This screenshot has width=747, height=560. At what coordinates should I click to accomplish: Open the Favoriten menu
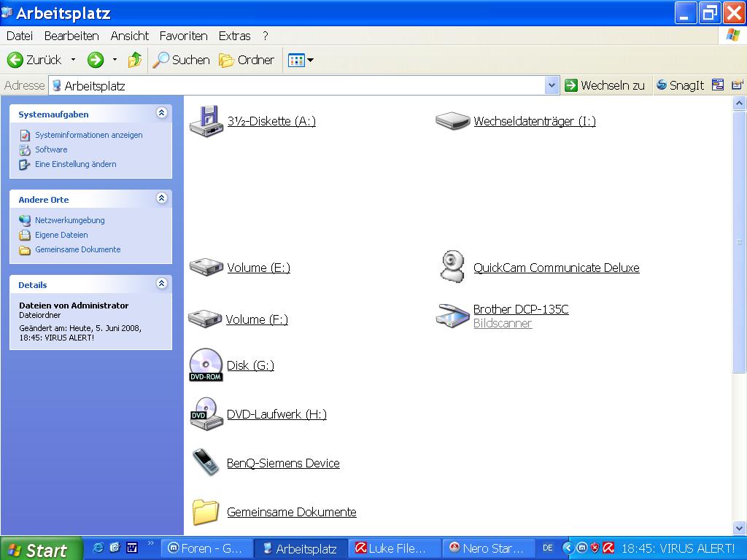(183, 36)
